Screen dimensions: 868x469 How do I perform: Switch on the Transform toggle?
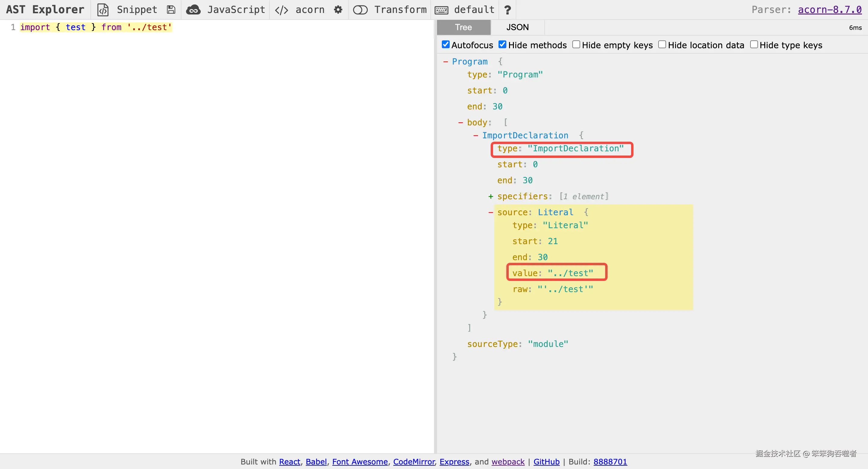(360, 10)
